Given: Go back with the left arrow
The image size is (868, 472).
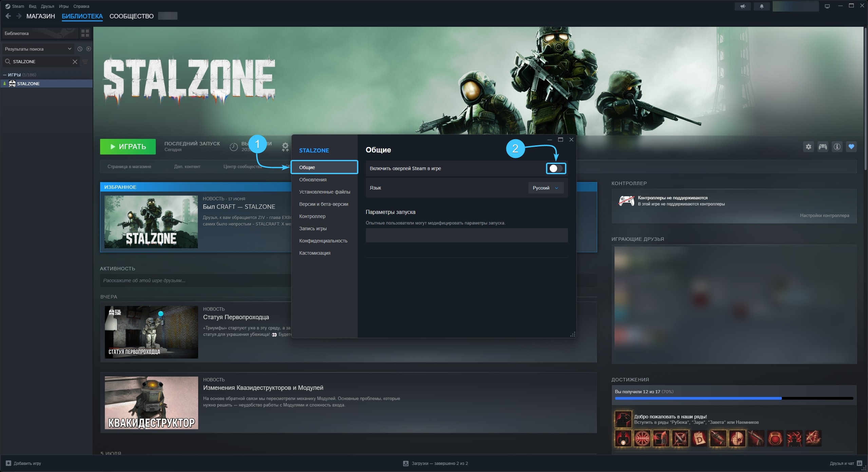Looking at the screenshot, I should click(8, 16).
